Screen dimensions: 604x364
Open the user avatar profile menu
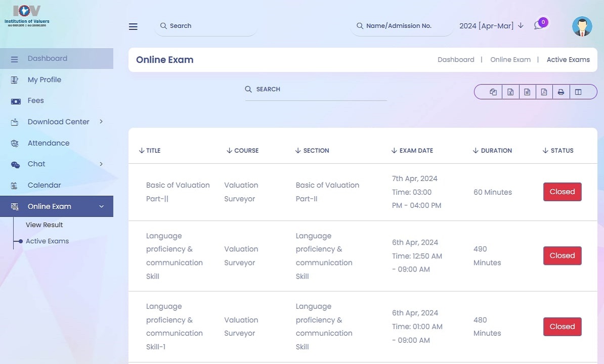[x=582, y=26]
